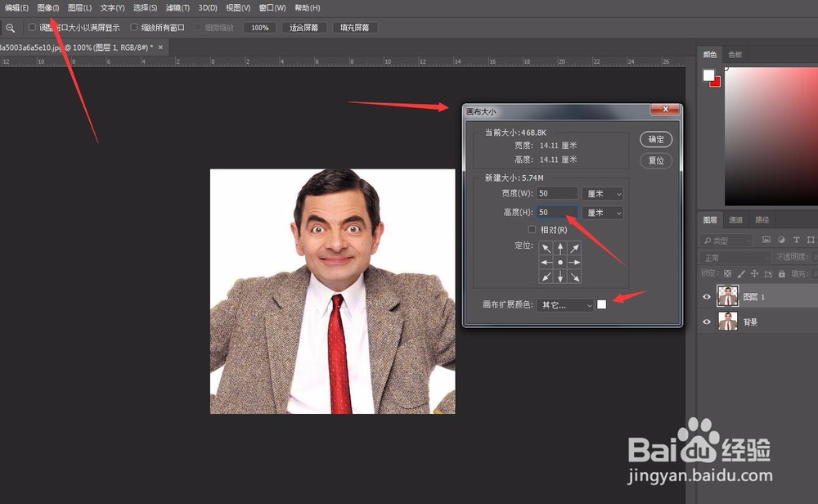Viewport: 818px width, 504px height.
Task: Click 确定 button in canvas dialog
Action: 656,139
